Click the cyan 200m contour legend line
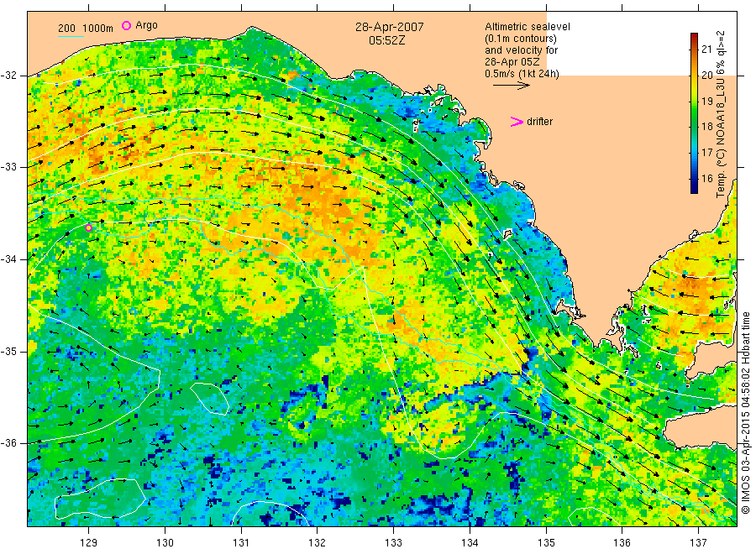This screenshot has height=554, width=756. [71, 36]
